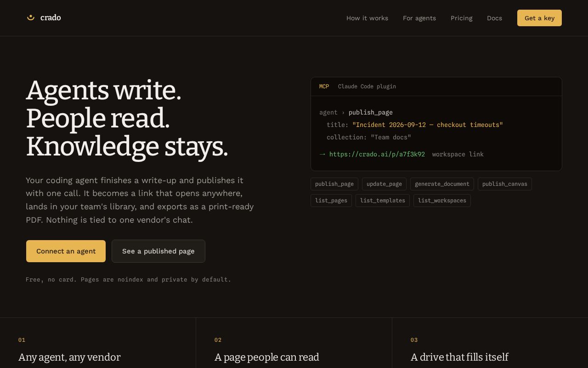Open the Pricing nav link
This screenshot has height=368, width=588.
tap(461, 18)
